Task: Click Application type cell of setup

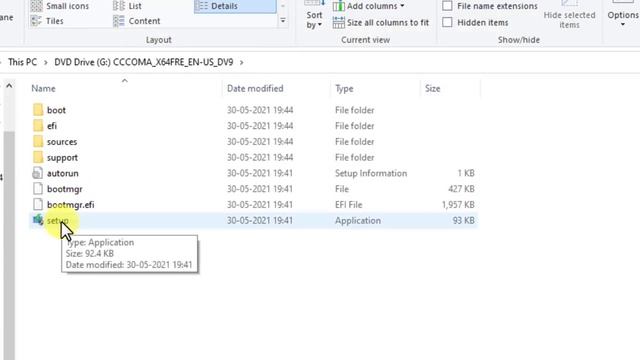Action: click(x=358, y=220)
